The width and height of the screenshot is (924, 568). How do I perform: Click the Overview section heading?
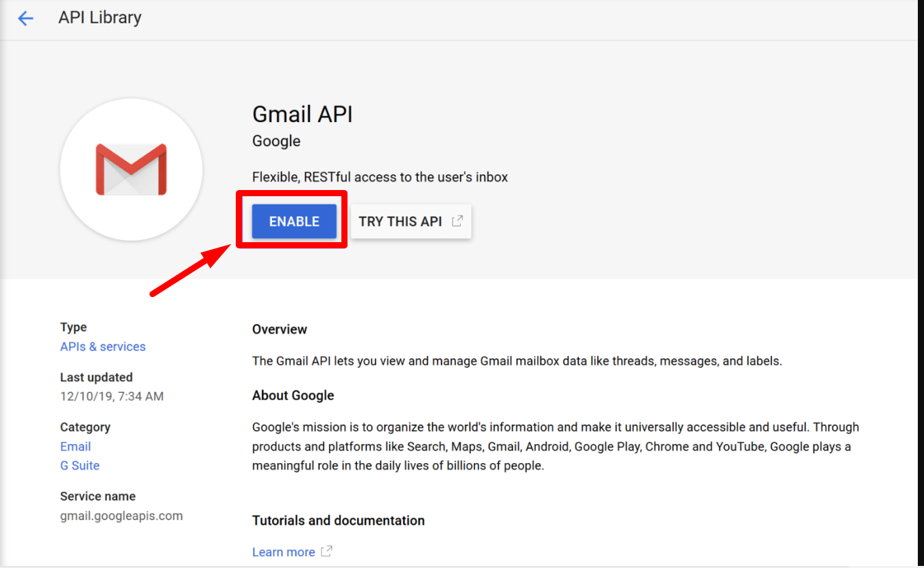click(279, 329)
